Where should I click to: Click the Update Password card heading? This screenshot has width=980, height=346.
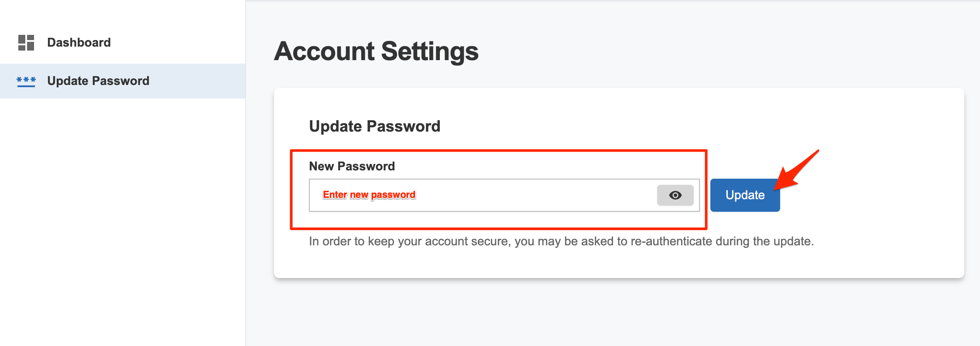point(374,126)
